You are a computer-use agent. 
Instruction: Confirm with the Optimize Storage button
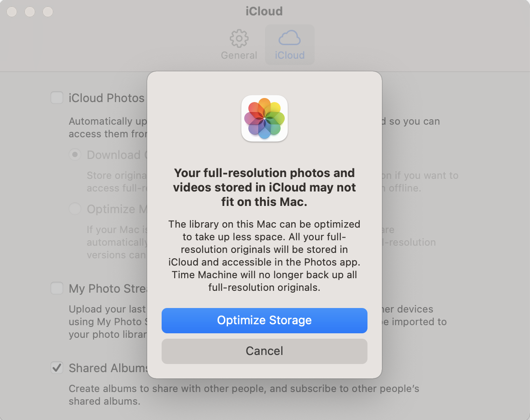pyautogui.click(x=265, y=320)
